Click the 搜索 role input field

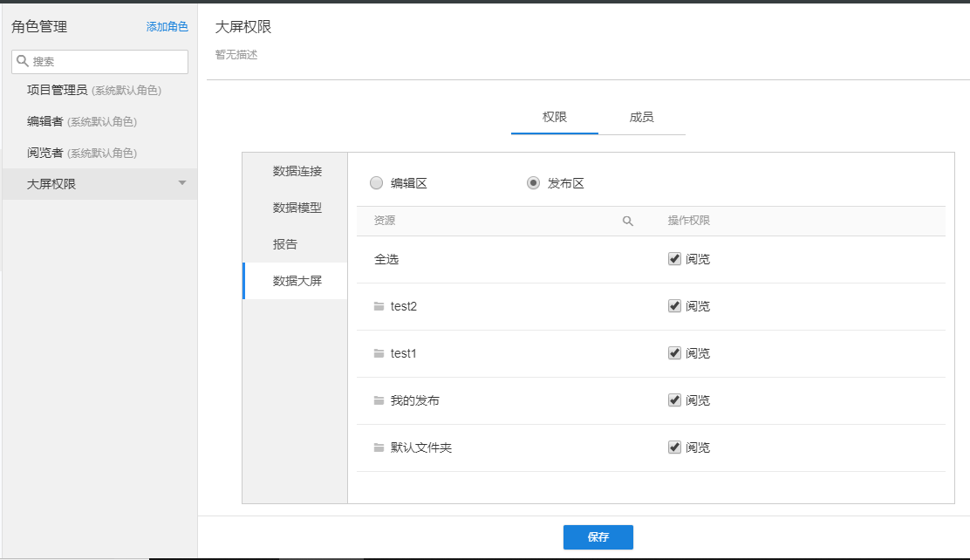[106, 62]
